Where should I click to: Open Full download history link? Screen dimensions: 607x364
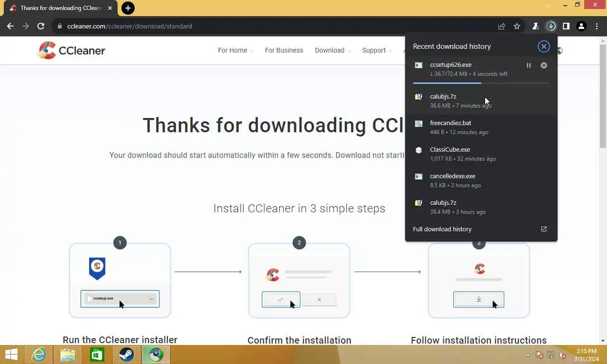pyautogui.click(x=442, y=229)
